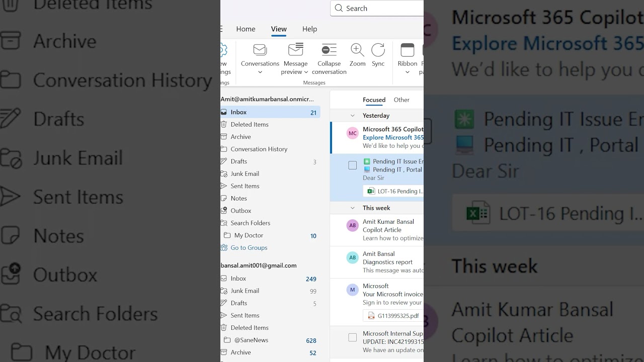The width and height of the screenshot is (644, 362).
Task: Click the purple AB avatar of Amit Kumar Bansal
Action: pyautogui.click(x=353, y=226)
